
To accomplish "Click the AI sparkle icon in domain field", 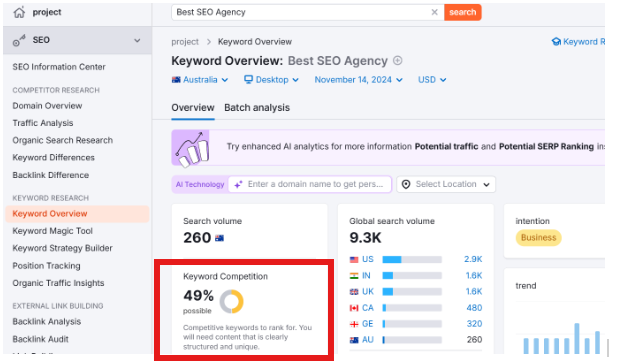I will coord(238,184).
